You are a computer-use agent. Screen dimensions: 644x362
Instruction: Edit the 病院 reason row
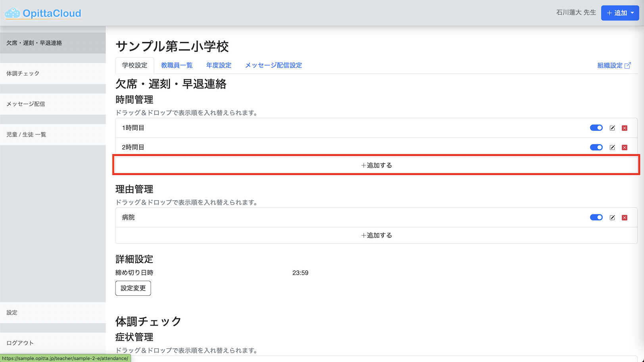[x=612, y=218]
